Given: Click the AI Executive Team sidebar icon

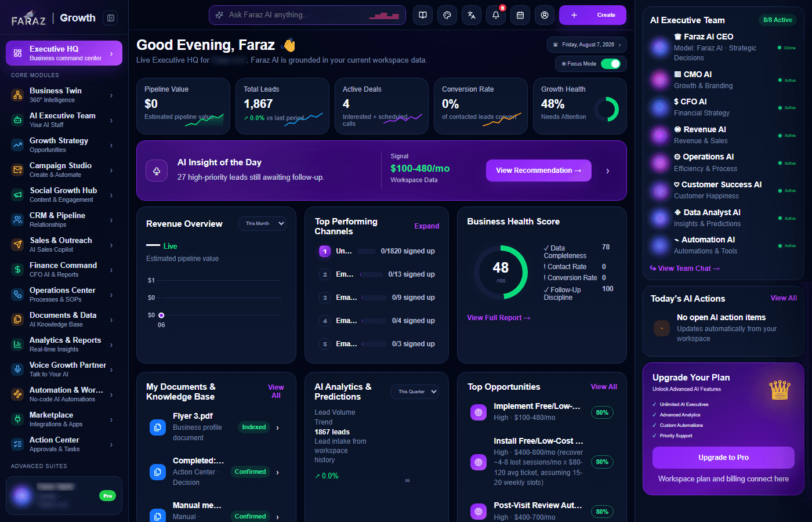Looking at the screenshot, I should click(18, 120).
